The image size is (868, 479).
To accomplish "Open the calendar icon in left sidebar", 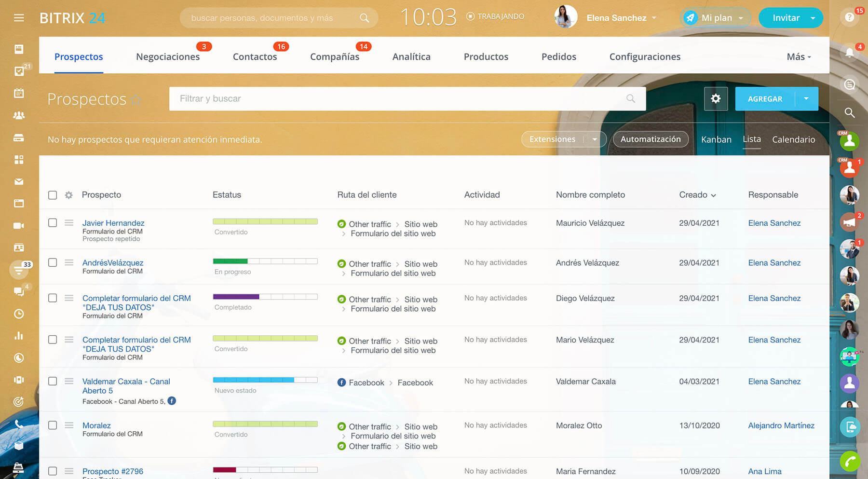I will tap(19, 93).
